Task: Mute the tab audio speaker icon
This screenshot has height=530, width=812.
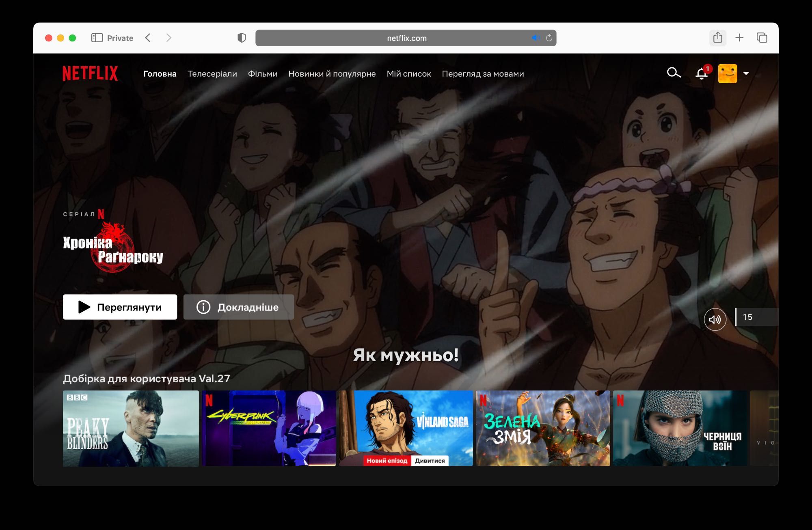Action: click(536, 38)
